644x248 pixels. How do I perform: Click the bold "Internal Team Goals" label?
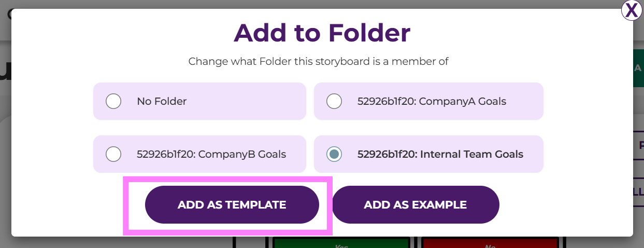pyautogui.click(x=440, y=154)
